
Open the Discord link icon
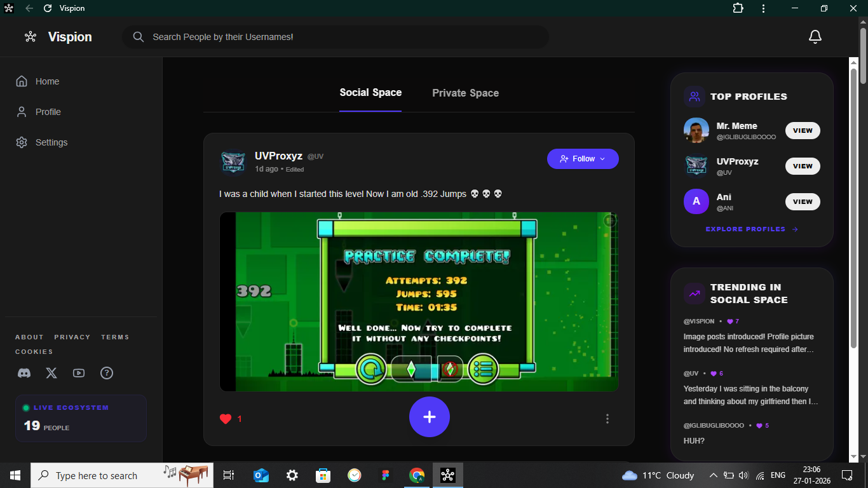coord(24,373)
